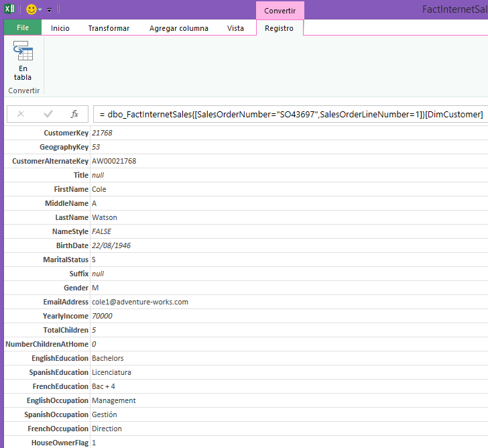Expand the Quick Access Toolbar customize menu
This screenshot has width=488, height=448.
[x=50, y=10]
